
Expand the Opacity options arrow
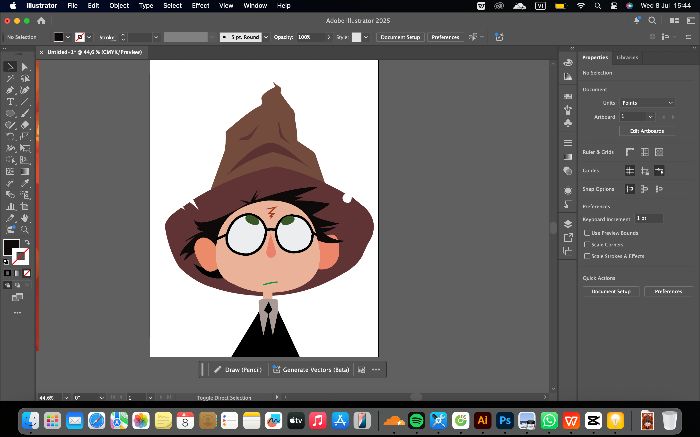pyautogui.click(x=329, y=37)
